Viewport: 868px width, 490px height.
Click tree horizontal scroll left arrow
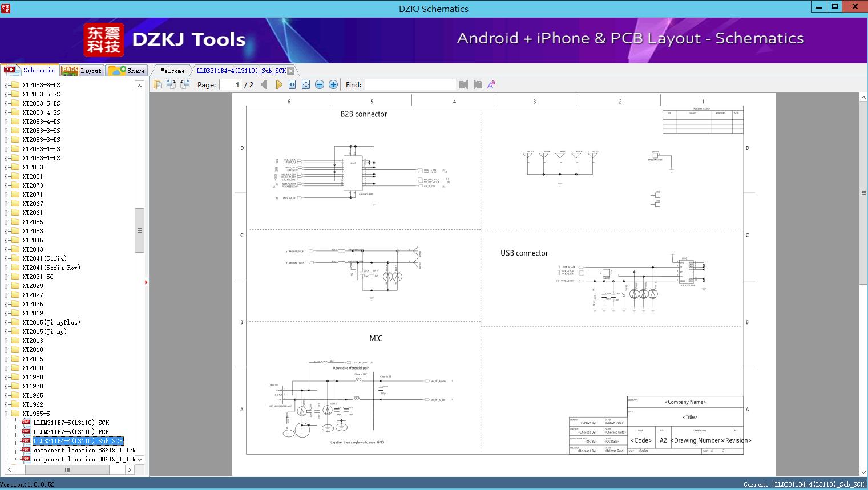click(9, 470)
